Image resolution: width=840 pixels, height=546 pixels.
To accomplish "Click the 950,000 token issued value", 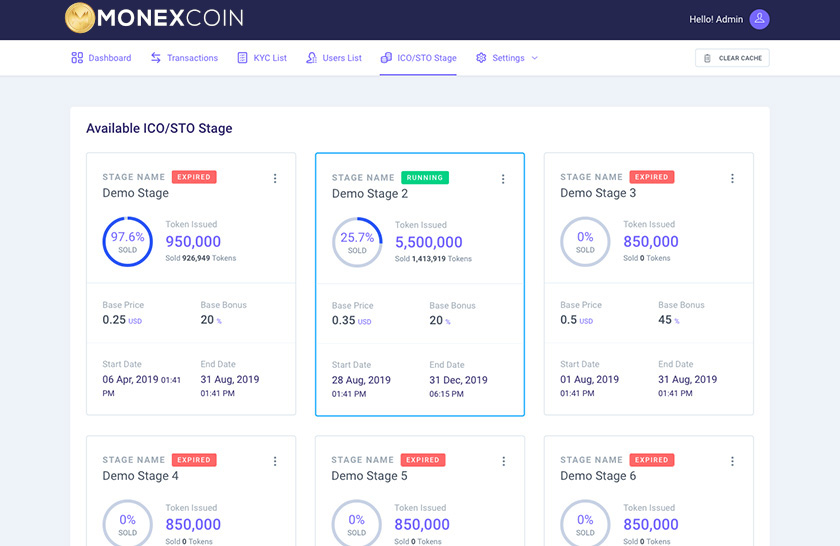I will click(193, 242).
